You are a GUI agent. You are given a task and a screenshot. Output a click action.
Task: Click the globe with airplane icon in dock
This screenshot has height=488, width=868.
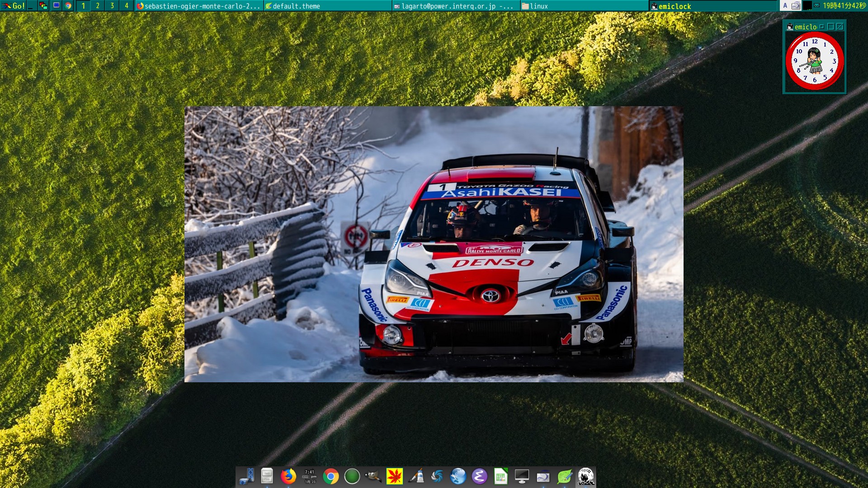point(459,477)
